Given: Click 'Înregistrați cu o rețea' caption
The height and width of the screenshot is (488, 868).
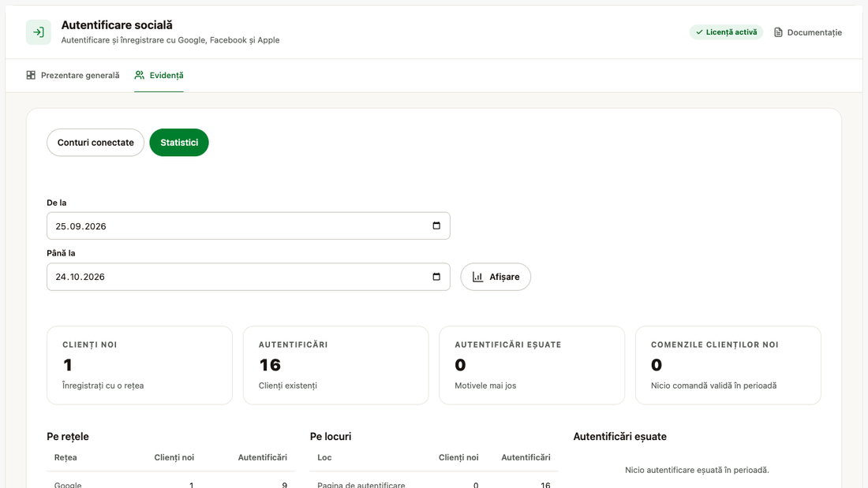Looking at the screenshot, I should [x=103, y=386].
